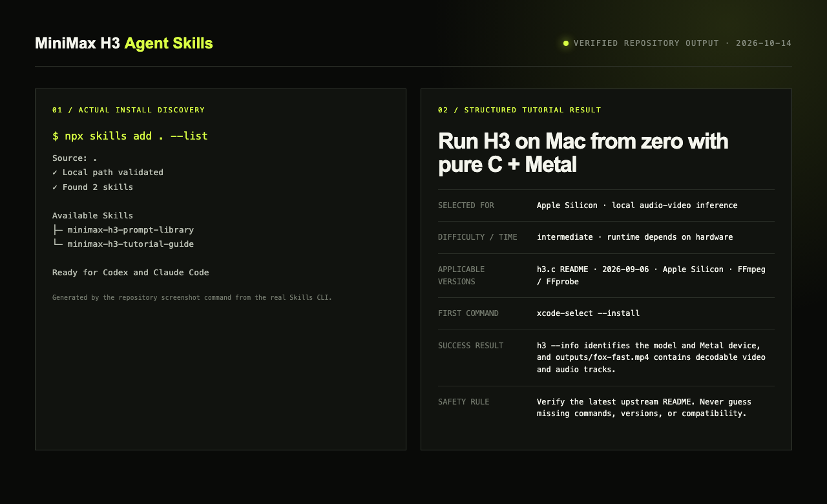Click the "02 / STRUCTURED TUTORIAL RESULT" section label
Screen dimensions: 827x504
pos(519,110)
